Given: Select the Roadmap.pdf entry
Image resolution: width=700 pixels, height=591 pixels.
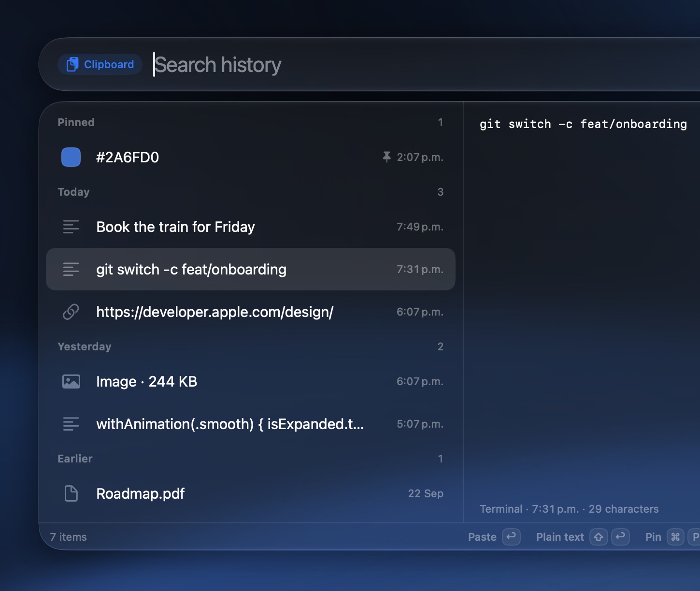Looking at the screenshot, I should tap(251, 493).
